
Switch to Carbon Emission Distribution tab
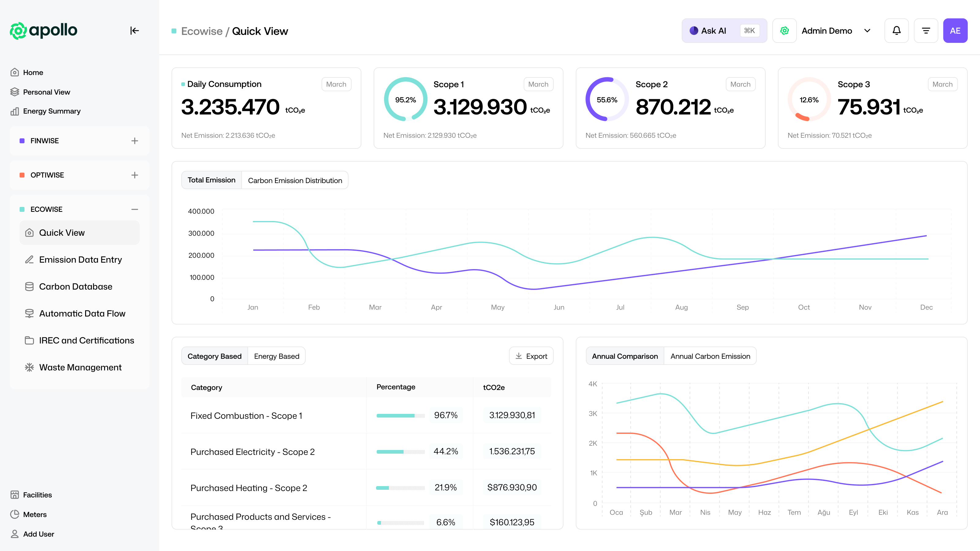(x=295, y=180)
